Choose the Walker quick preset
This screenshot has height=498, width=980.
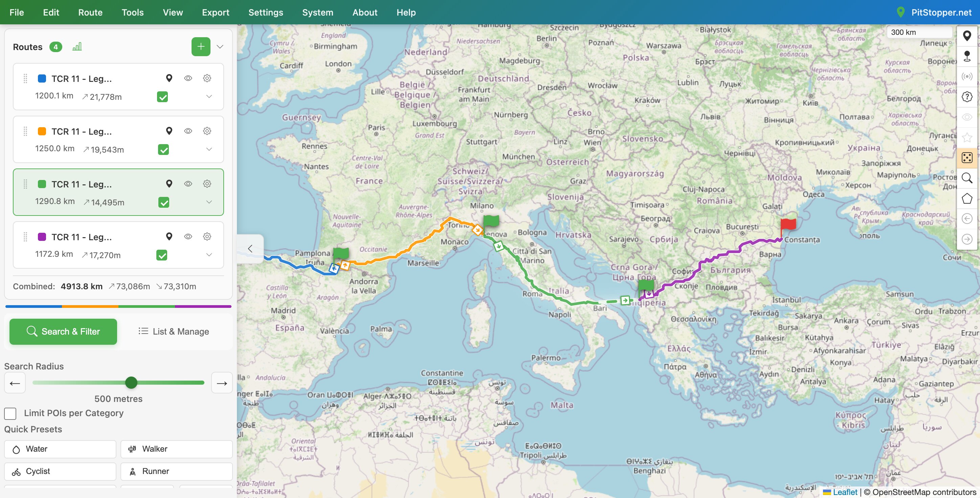pos(177,449)
